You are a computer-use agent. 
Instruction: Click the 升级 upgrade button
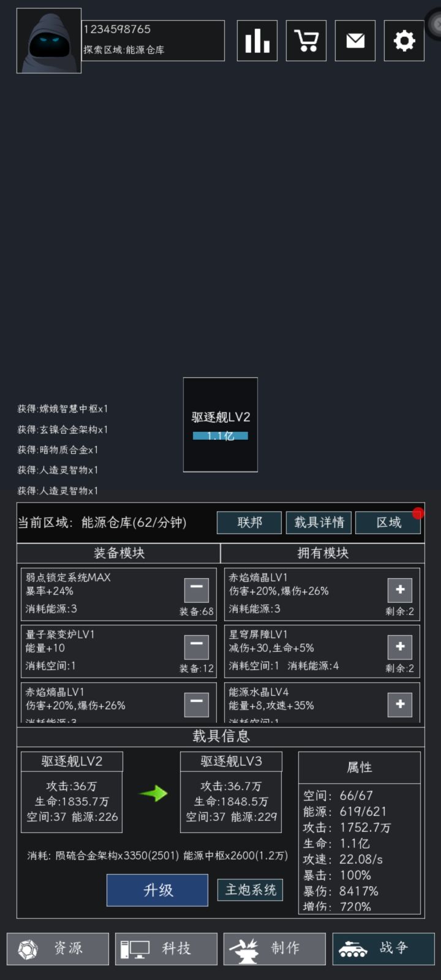click(x=157, y=890)
